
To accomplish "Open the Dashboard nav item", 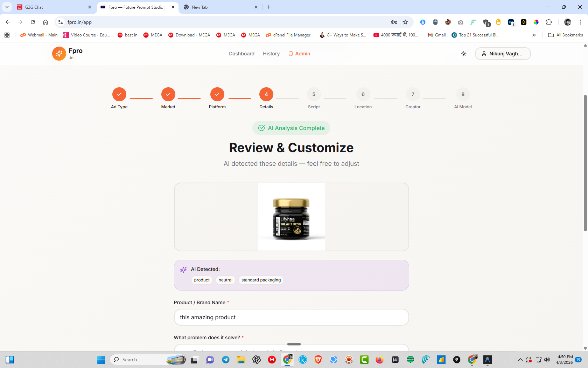I will coord(241,54).
